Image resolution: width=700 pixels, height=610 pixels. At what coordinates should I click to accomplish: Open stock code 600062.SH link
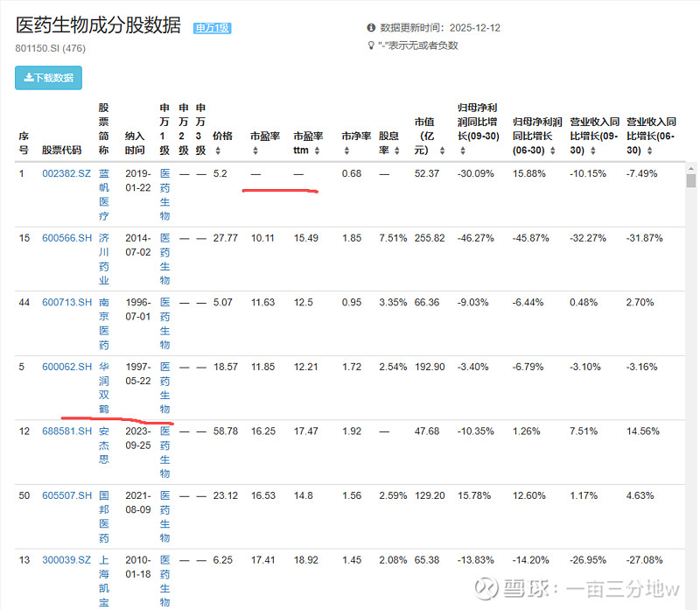click(x=67, y=367)
